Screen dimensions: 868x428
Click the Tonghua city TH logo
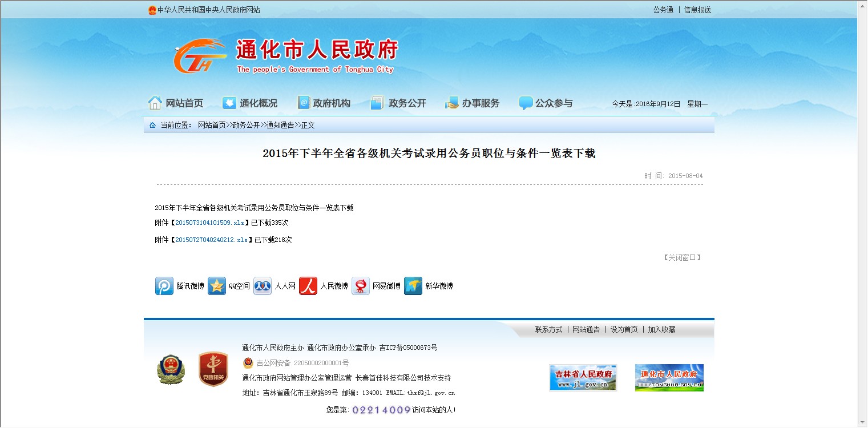(x=200, y=56)
